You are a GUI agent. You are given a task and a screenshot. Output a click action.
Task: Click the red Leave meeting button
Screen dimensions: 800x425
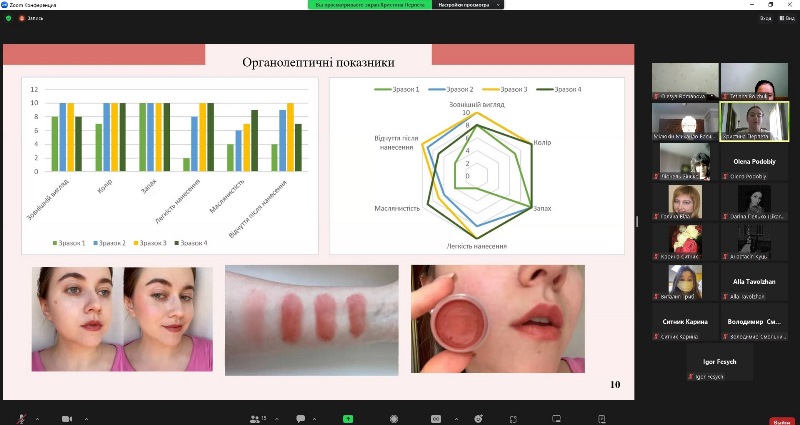click(782, 421)
